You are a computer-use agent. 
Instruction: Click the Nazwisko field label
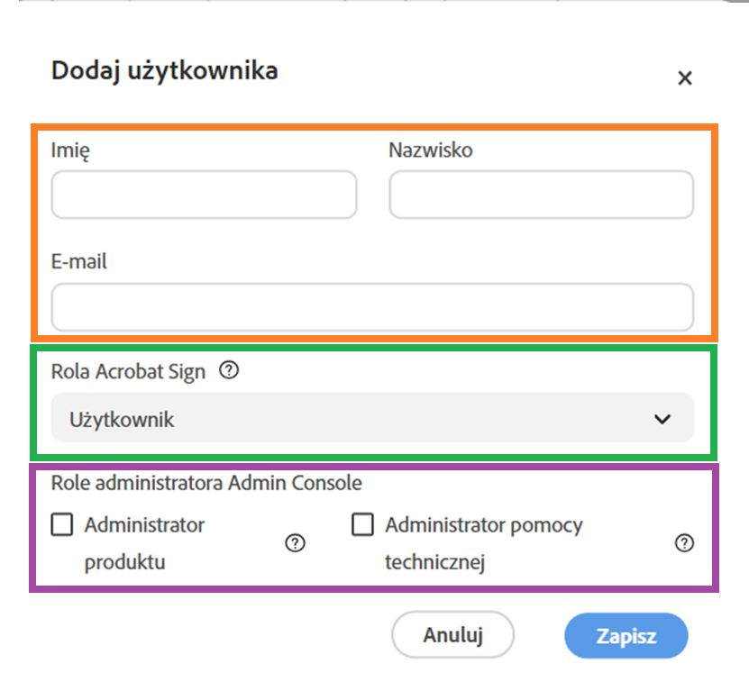click(x=430, y=150)
